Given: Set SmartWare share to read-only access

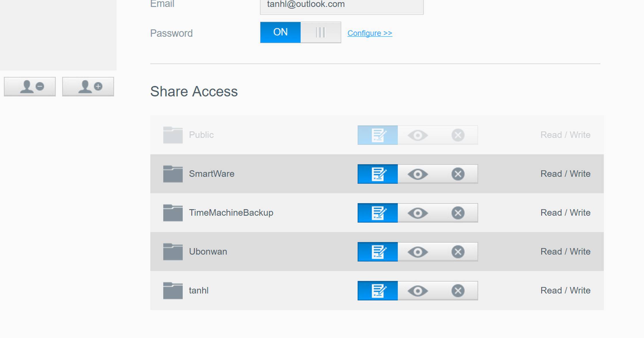Looking at the screenshot, I should [418, 174].
